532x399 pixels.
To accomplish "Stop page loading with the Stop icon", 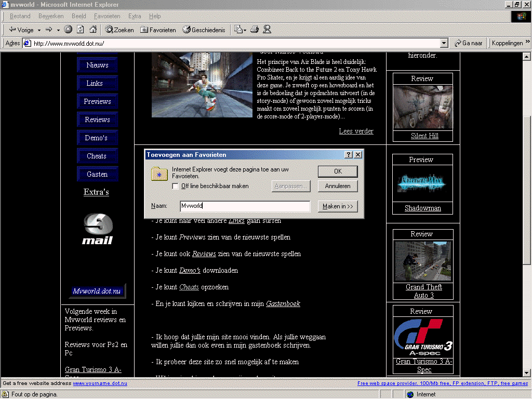I will tap(68, 30).
